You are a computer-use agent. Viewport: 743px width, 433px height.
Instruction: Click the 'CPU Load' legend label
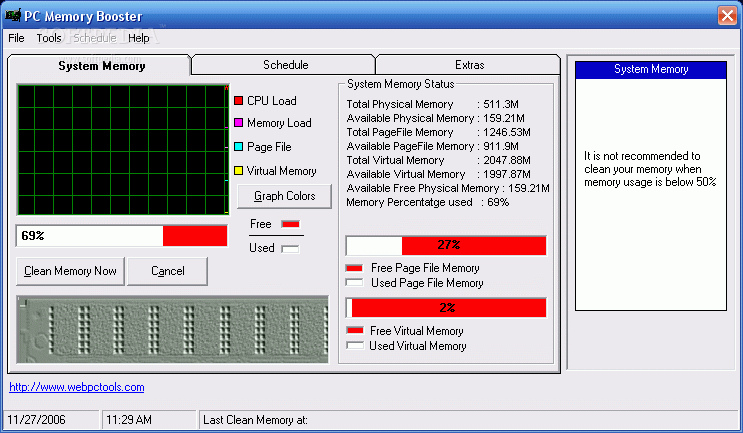click(272, 100)
